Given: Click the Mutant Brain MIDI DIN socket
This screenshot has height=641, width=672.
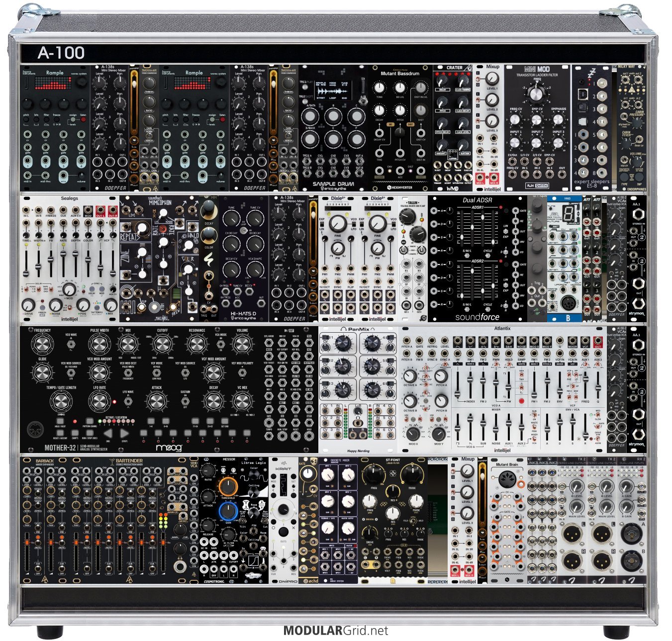Looking at the screenshot, I should [507, 480].
